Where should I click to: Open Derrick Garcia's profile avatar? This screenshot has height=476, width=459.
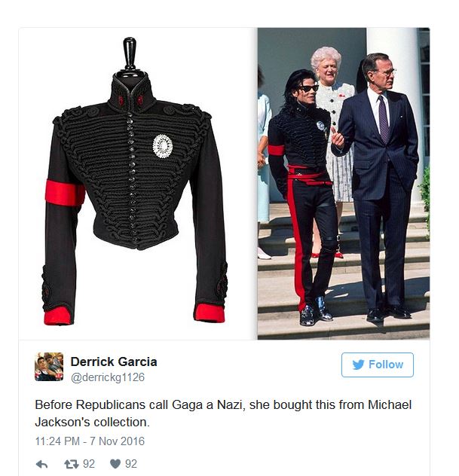point(49,366)
